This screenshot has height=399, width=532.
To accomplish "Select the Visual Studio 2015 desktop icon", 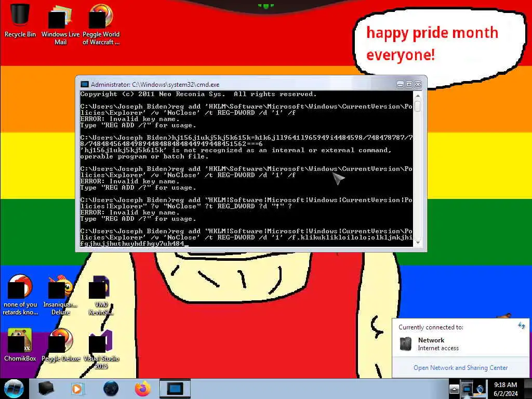I will coord(101,349).
